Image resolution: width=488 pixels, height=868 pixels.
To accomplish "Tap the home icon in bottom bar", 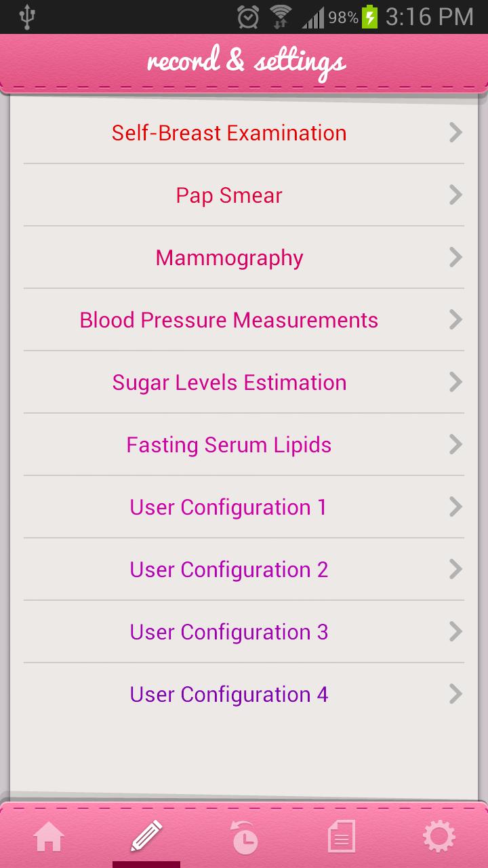I will (x=49, y=837).
